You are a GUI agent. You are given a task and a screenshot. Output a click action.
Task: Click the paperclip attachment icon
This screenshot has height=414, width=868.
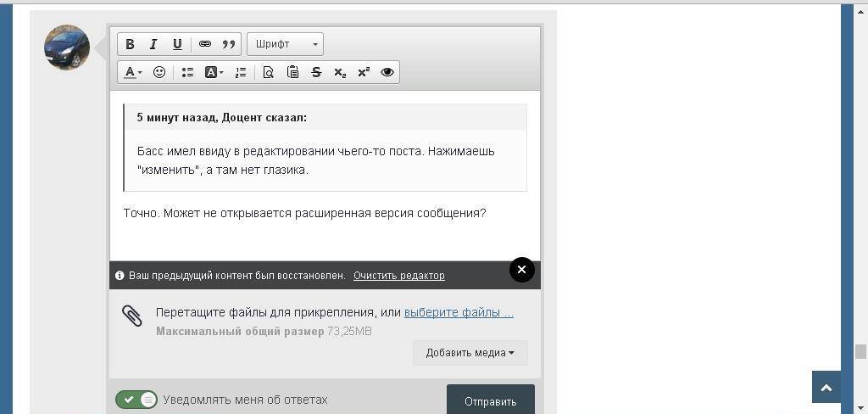point(131,316)
